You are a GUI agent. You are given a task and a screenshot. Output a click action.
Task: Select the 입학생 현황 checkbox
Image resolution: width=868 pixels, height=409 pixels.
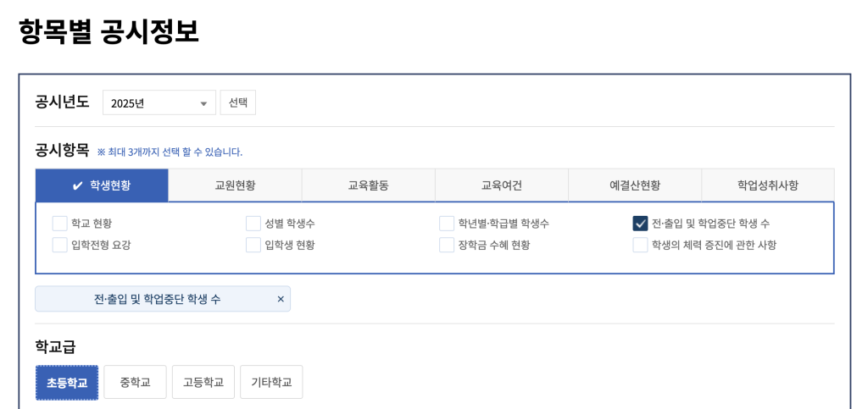(253, 245)
